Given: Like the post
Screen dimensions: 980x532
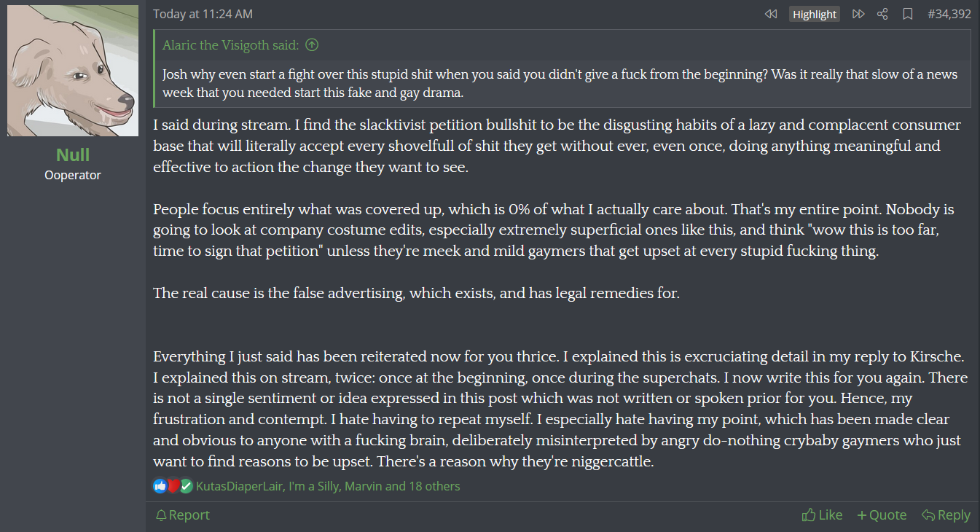Looking at the screenshot, I should [822, 515].
